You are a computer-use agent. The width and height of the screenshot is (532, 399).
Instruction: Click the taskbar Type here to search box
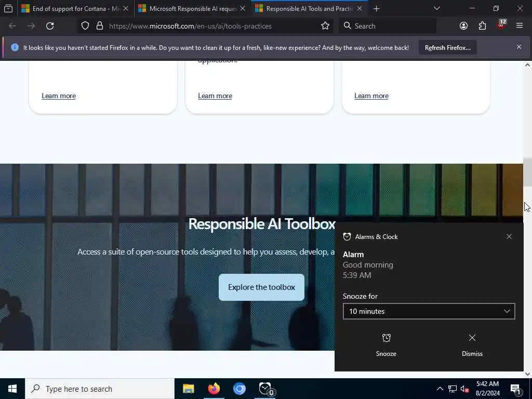pos(100,389)
